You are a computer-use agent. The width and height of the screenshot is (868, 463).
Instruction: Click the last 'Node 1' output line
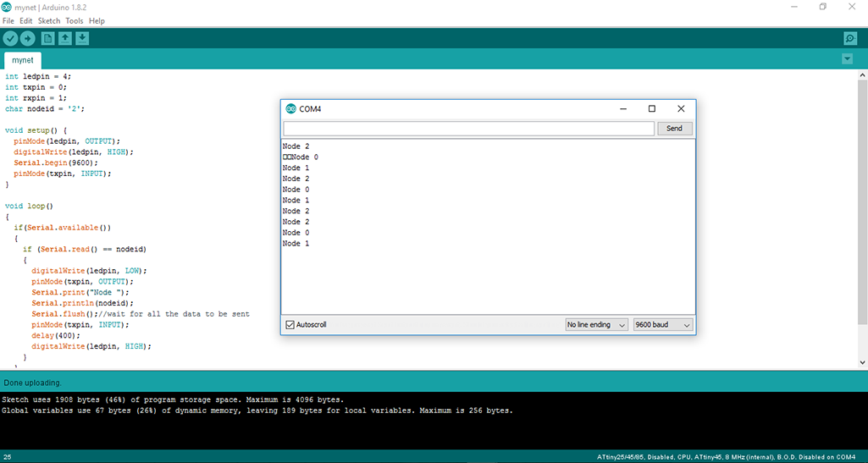296,244
